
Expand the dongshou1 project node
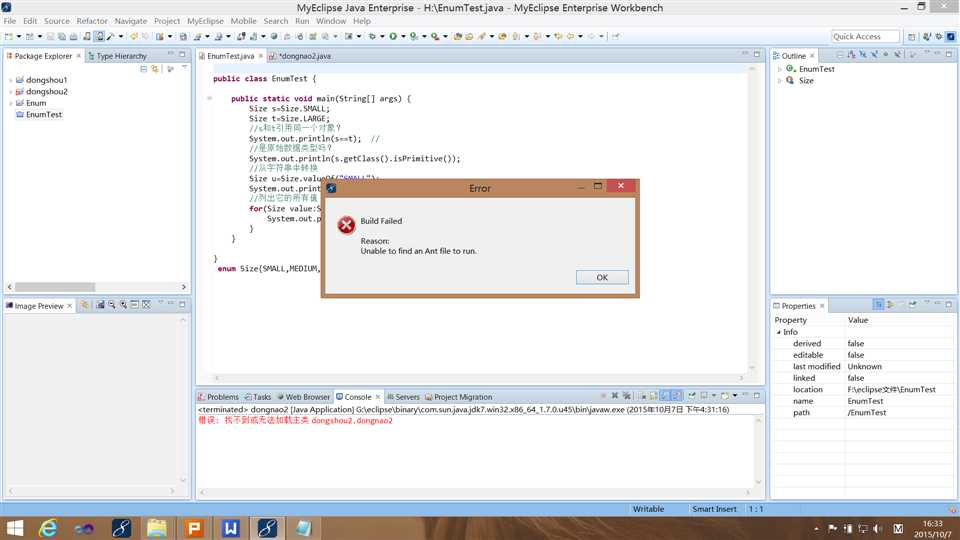click(x=10, y=80)
